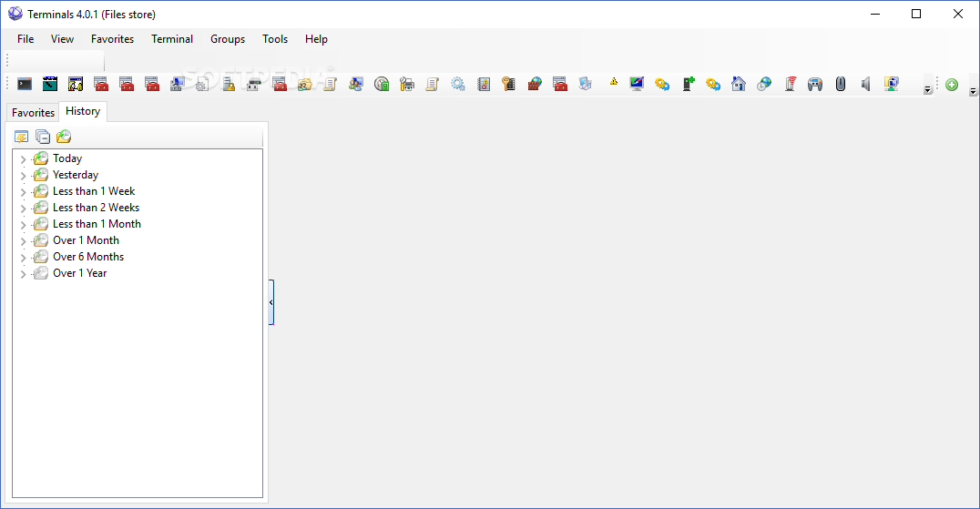
Task: Click the two users with monitor icon
Action: pos(356,84)
